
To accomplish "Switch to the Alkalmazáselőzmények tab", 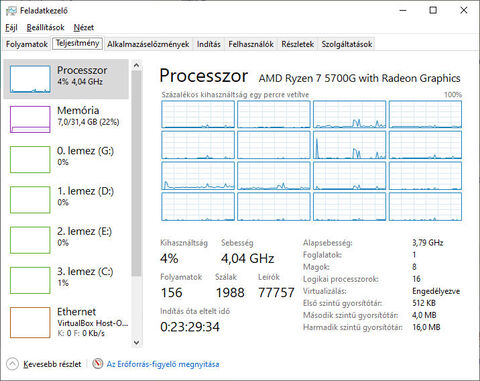I will tap(148, 44).
